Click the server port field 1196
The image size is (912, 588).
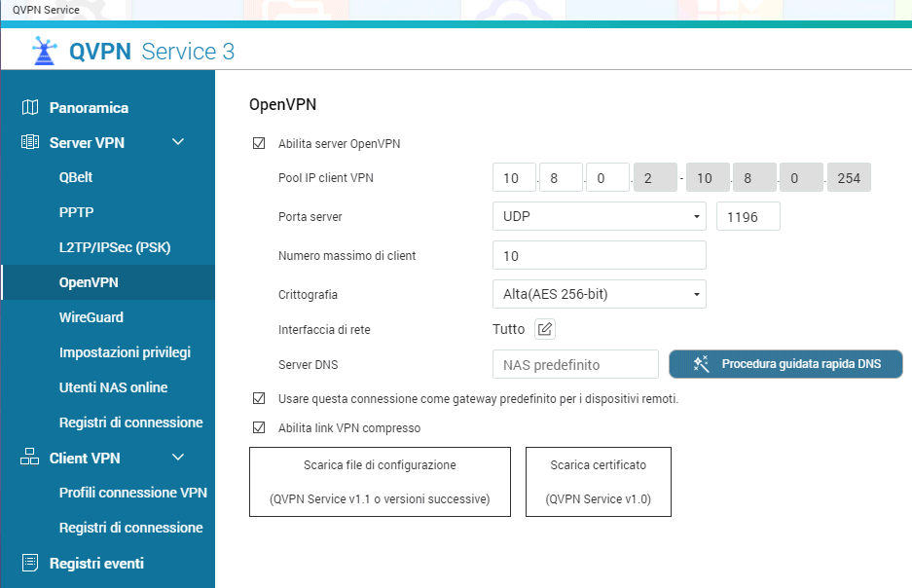pos(748,216)
